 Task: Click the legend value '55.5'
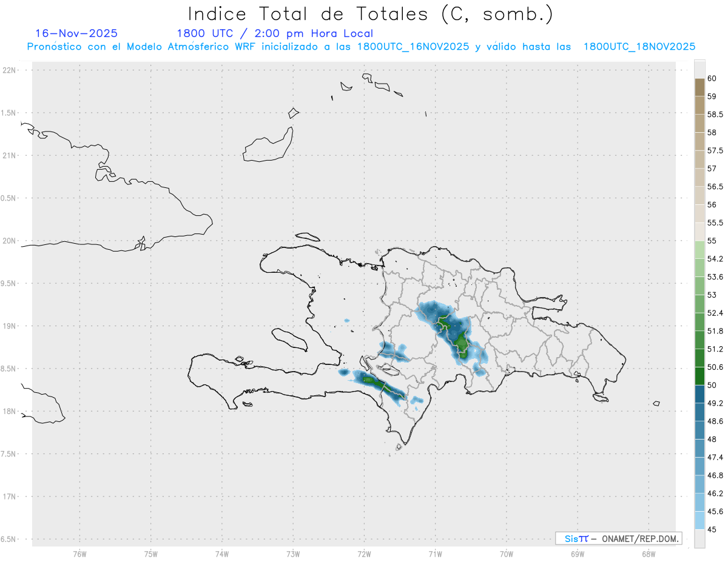(715, 222)
